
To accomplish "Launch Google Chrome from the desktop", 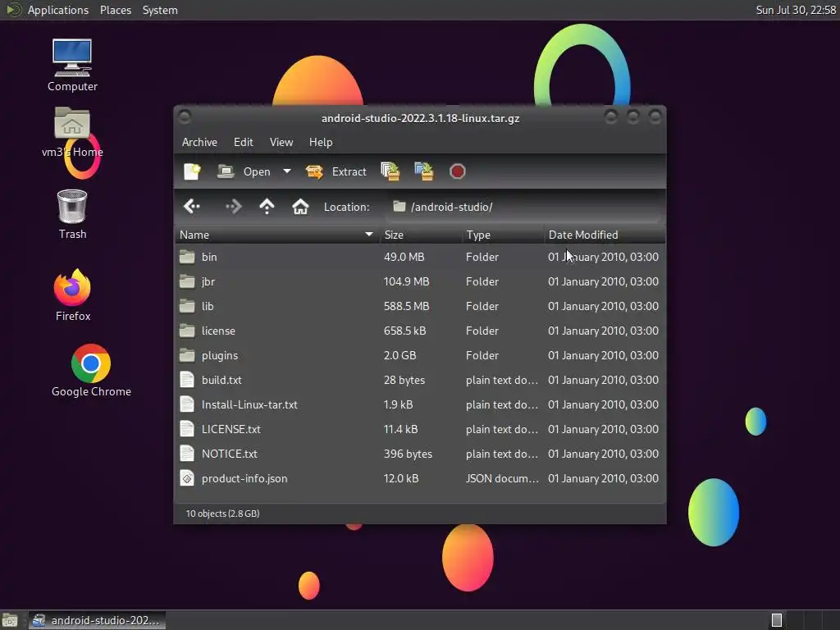I will (91, 370).
